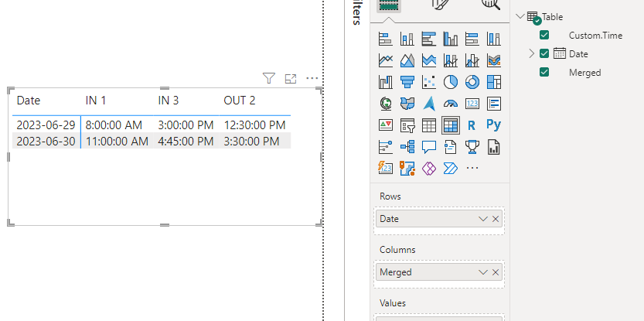Select the KPI visual
Viewport: 644px width, 321px height.
pyautogui.click(x=385, y=125)
